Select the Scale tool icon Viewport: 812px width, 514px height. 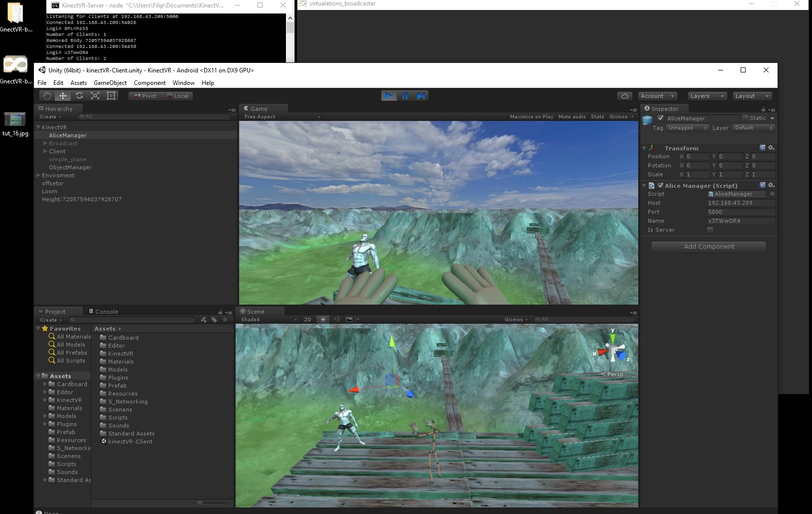[95, 96]
